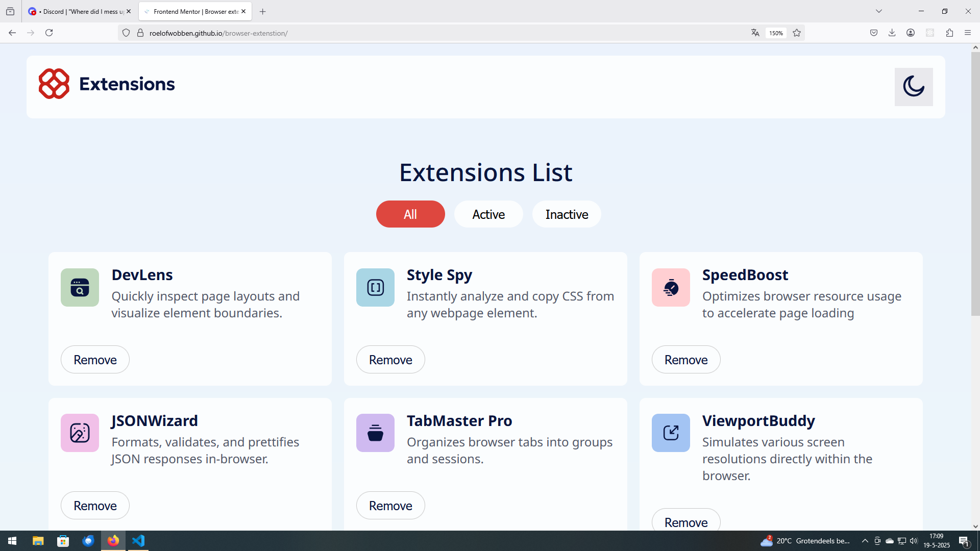The image size is (980, 551).
Task: Open Firefox application hamburger menu
Action: point(968,33)
